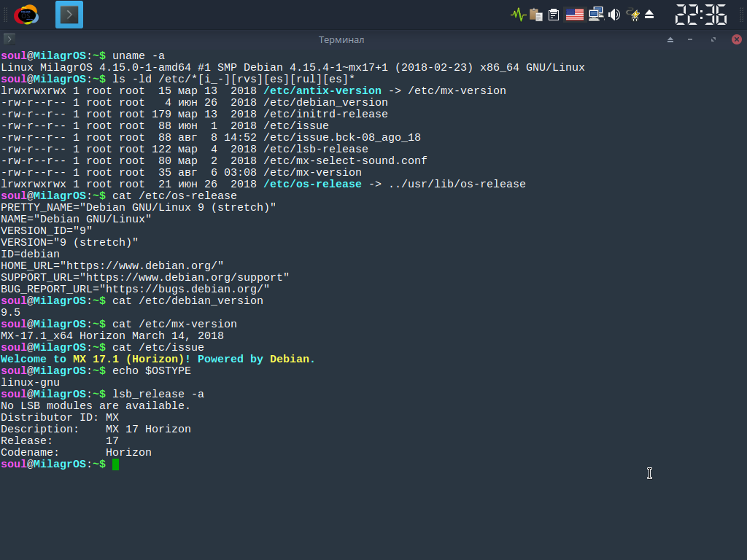
Task: Open the clipboard manager tray icon
Action: [x=536, y=15]
